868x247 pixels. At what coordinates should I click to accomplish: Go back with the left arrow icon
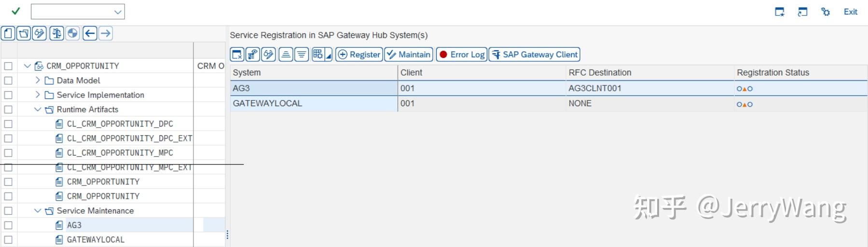(x=90, y=33)
